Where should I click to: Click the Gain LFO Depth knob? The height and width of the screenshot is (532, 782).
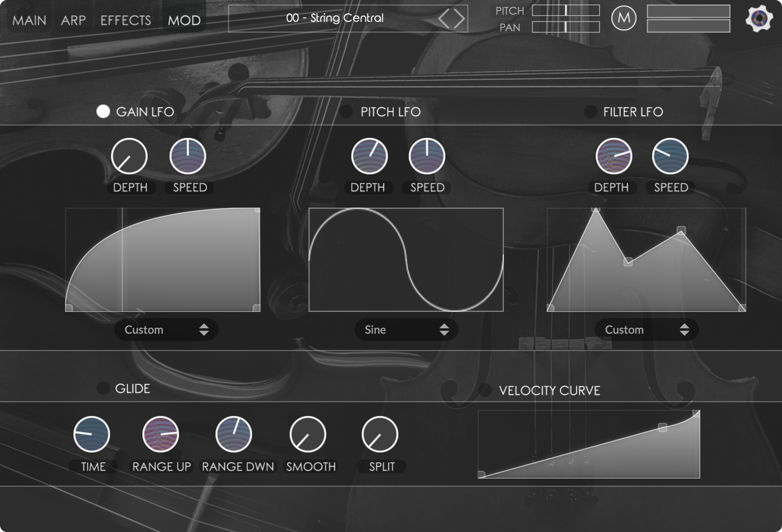point(130,156)
